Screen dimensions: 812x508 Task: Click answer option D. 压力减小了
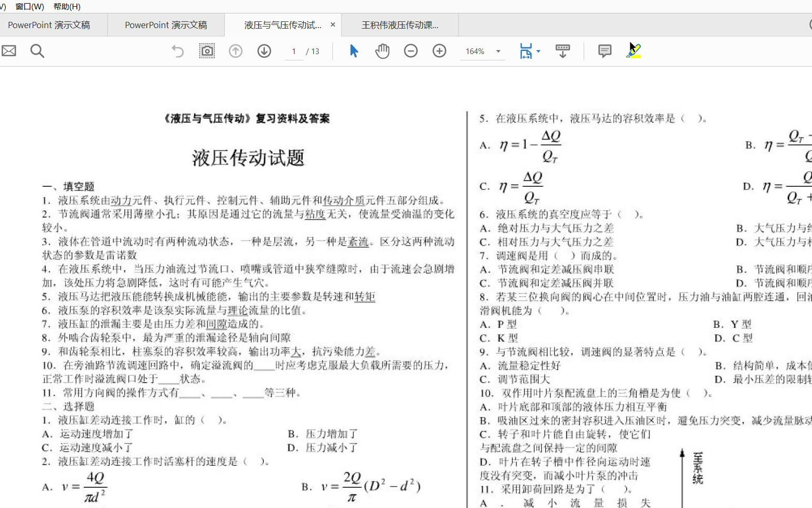323,448
